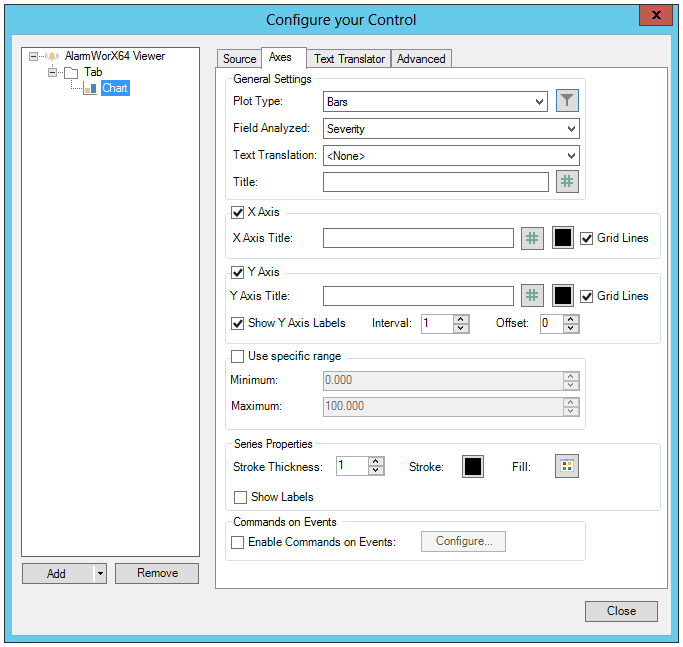Click the hash icon beside Y Axis Title
This screenshot has width=683, height=647.
pyautogui.click(x=532, y=296)
